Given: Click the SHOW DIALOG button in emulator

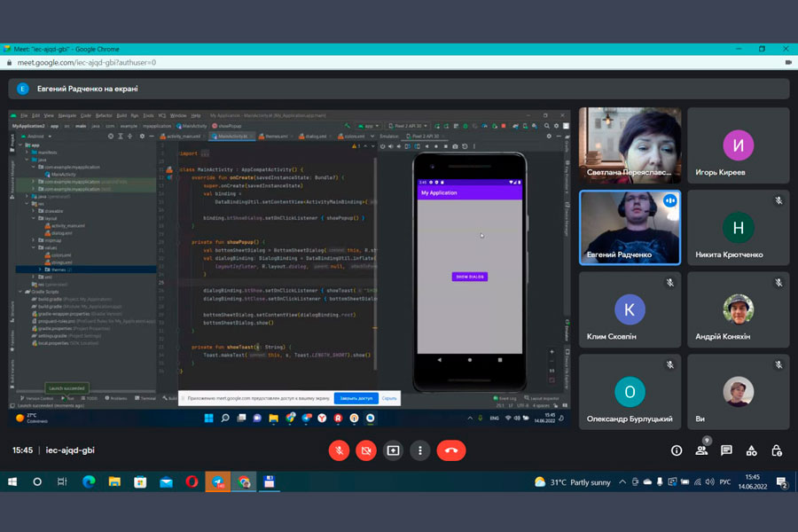Looking at the screenshot, I should (x=469, y=277).
